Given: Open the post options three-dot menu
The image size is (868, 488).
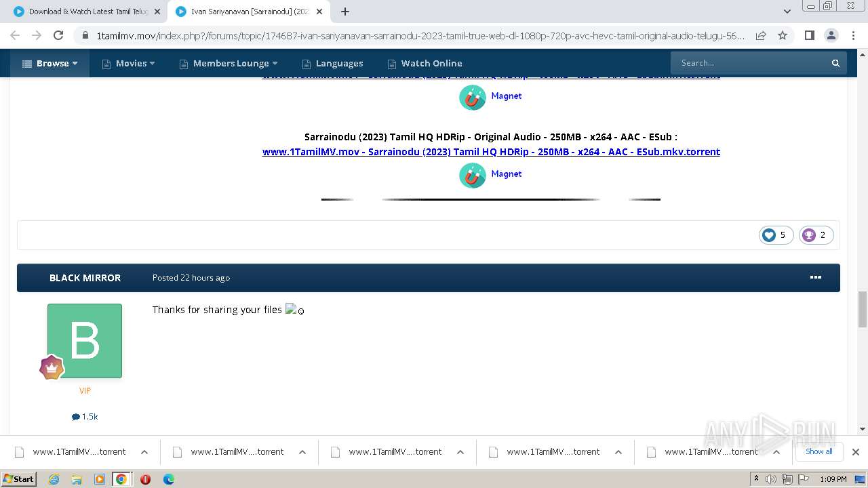Looking at the screenshot, I should click(x=816, y=277).
